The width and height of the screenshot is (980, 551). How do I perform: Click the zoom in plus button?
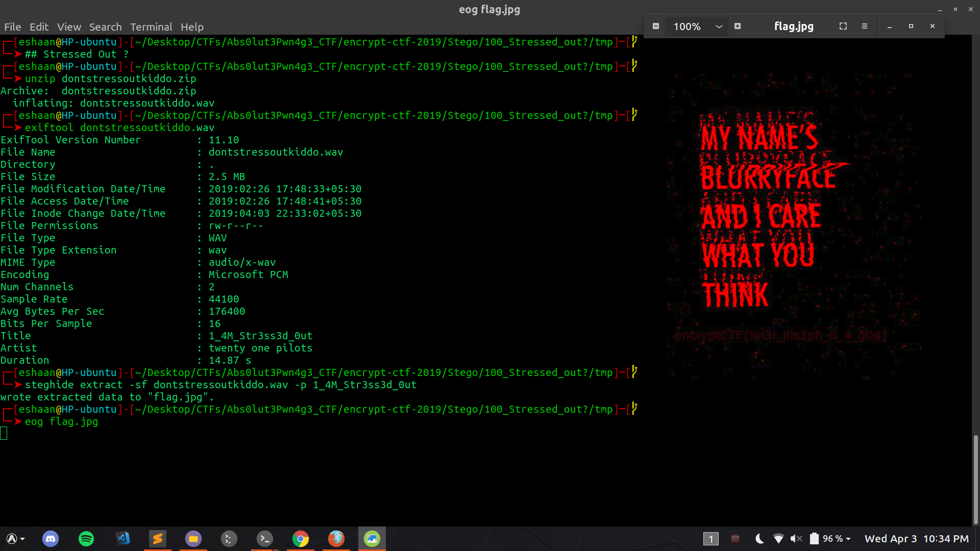738,26
